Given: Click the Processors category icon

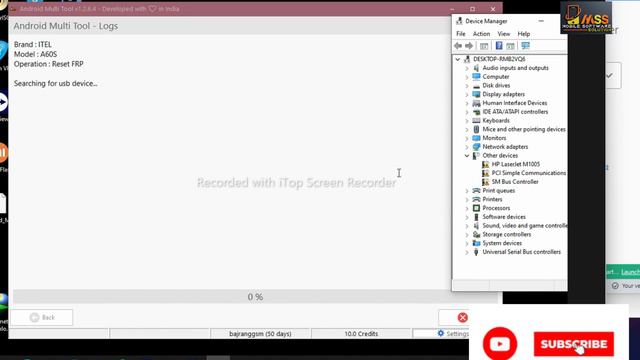Looking at the screenshot, I should coord(476,208).
